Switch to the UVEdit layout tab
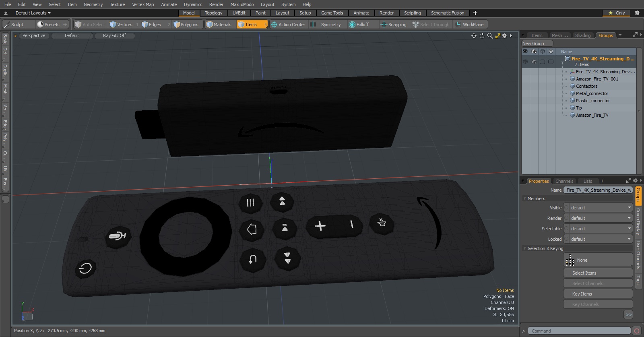This screenshot has width=644, height=337. pos(239,13)
